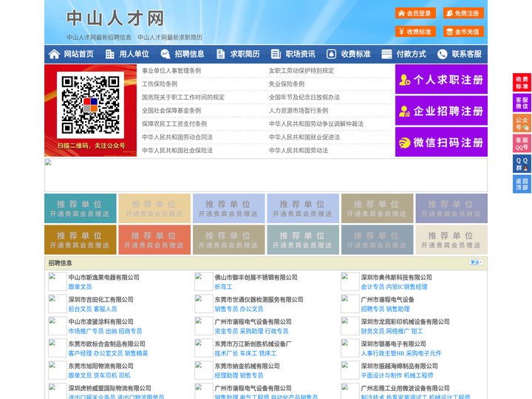Click the phone icon beside 联系客服
Image resolution: width=532 pixels, height=399 pixels.
(442, 54)
